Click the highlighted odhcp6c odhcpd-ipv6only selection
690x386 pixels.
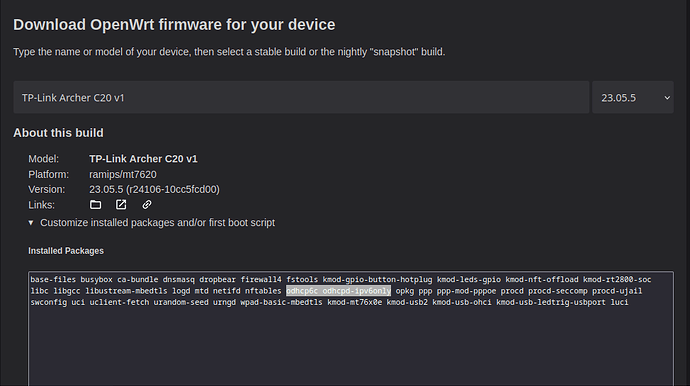[338, 291]
